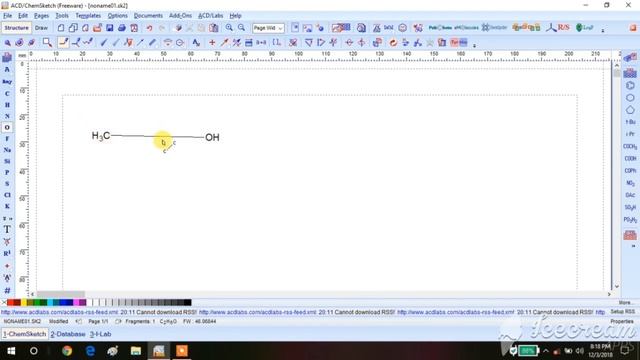Switch to the 1-ChemSketch tab
This screenshot has height=360, width=640.
coord(24,334)
